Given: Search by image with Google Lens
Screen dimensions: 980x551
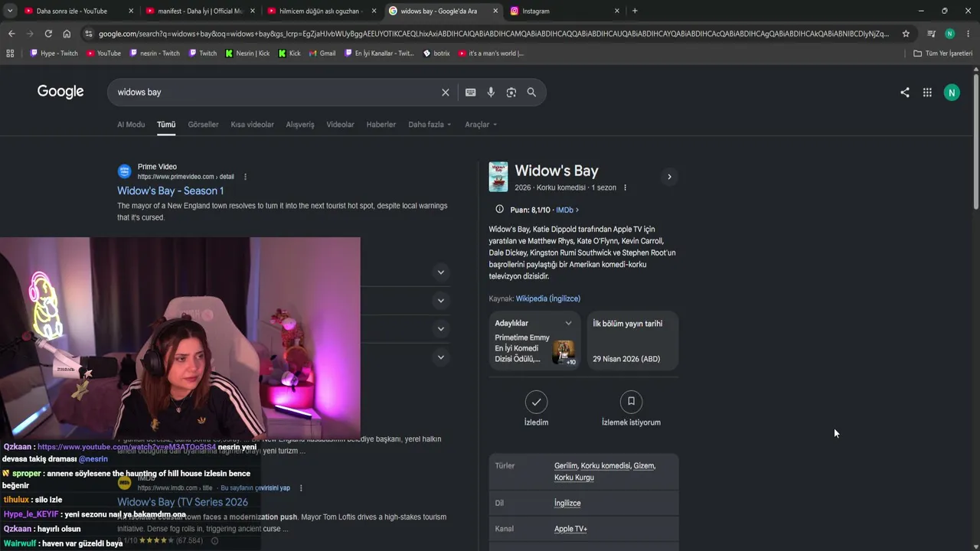Looking at the screenshot, I should pyautogui.click(x=511, y=93).
